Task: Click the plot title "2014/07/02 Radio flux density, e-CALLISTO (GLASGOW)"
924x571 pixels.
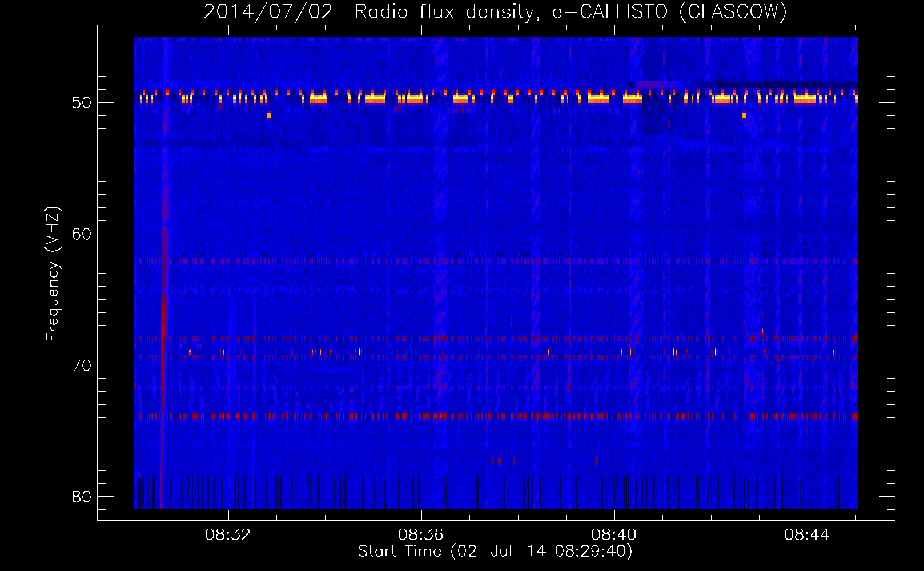Action: [x=495, y=11]
